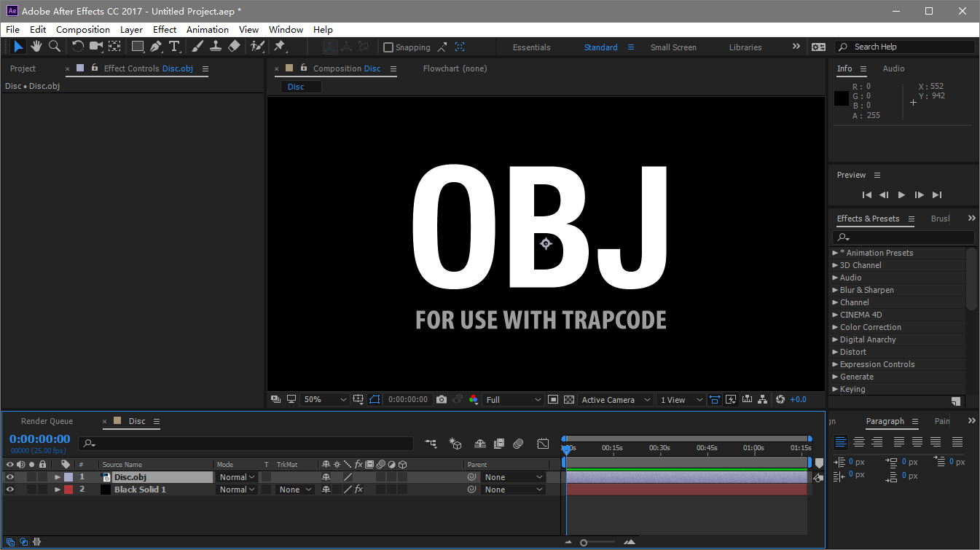Viewport: 980px width, 550px height.
Task: Pick the Eraser tool
Action: click(x=234, y=47)
